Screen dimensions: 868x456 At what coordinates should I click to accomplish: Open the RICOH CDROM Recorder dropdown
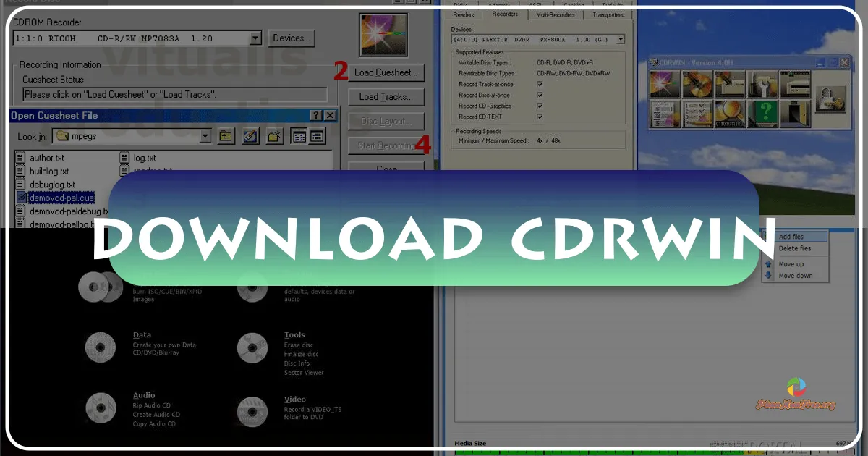point(256,38)
